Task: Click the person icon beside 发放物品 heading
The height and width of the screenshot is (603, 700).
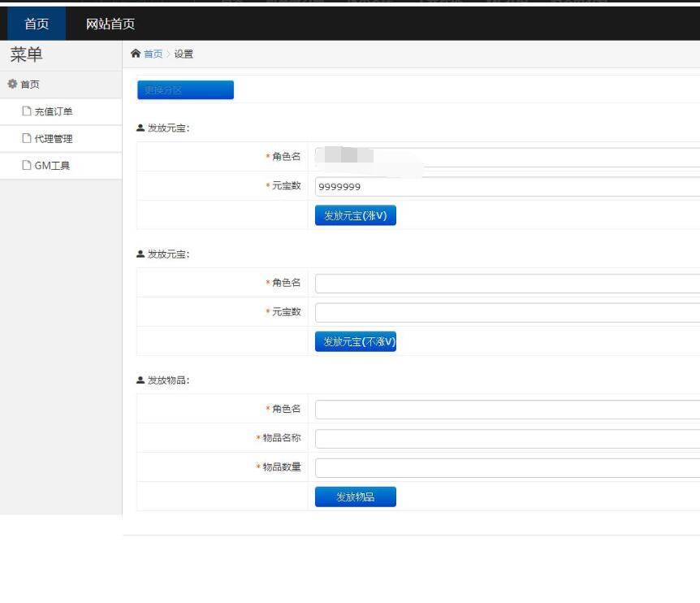Action: tap(140, 380)
